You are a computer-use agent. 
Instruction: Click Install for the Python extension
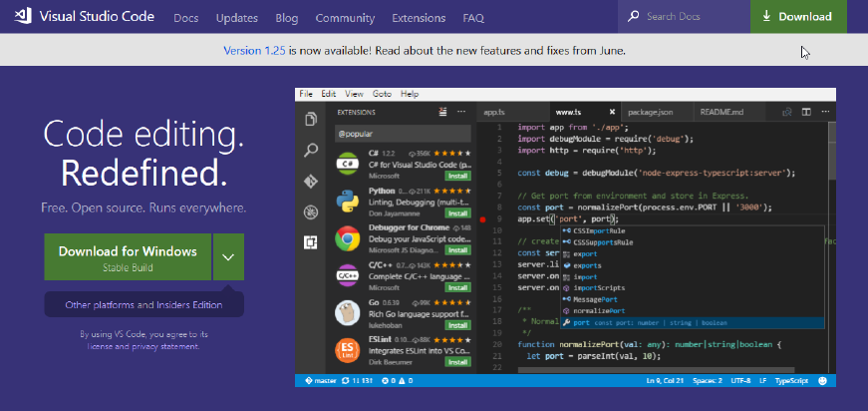[x=457, y=213]
